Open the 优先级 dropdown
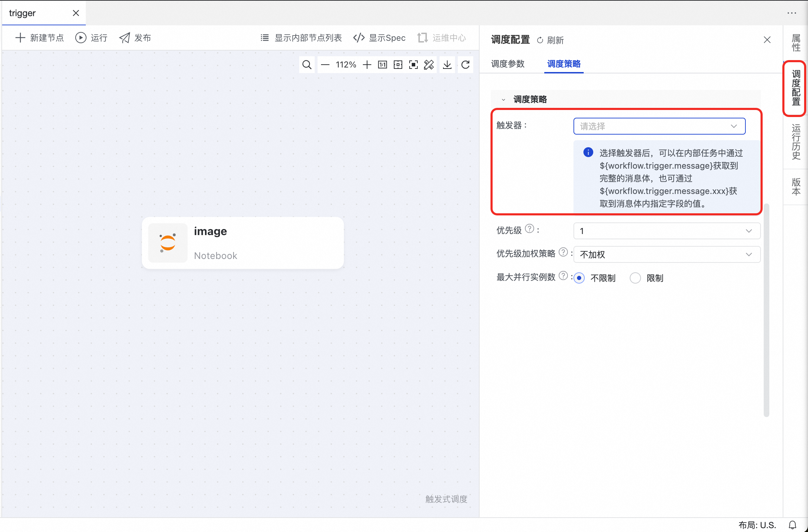Image resolution: width=808 pixels, height=532 pixels. [667, 231]
